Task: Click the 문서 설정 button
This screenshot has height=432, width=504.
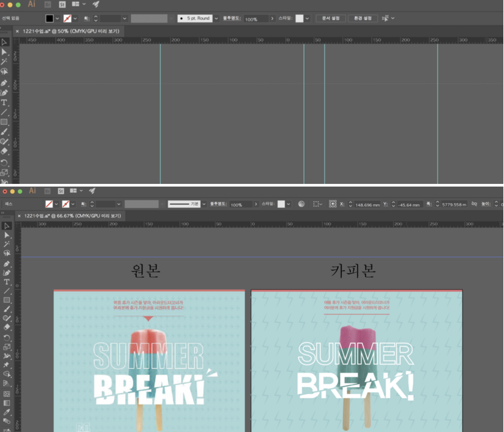Action: tap(331, 18)
